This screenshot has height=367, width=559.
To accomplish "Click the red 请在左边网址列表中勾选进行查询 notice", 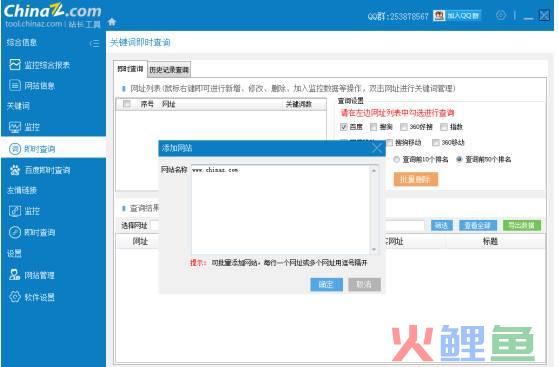I will pyautogui.click(x=398, y=113).
